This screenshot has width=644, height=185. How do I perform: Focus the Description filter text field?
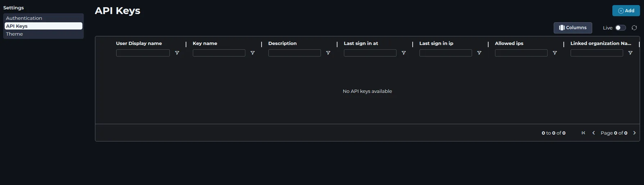pos(294,53)
